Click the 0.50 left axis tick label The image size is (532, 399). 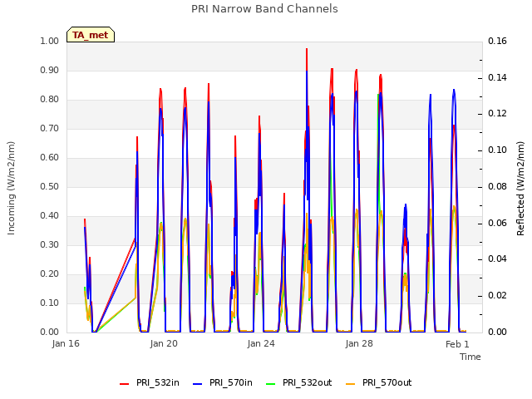50,186
